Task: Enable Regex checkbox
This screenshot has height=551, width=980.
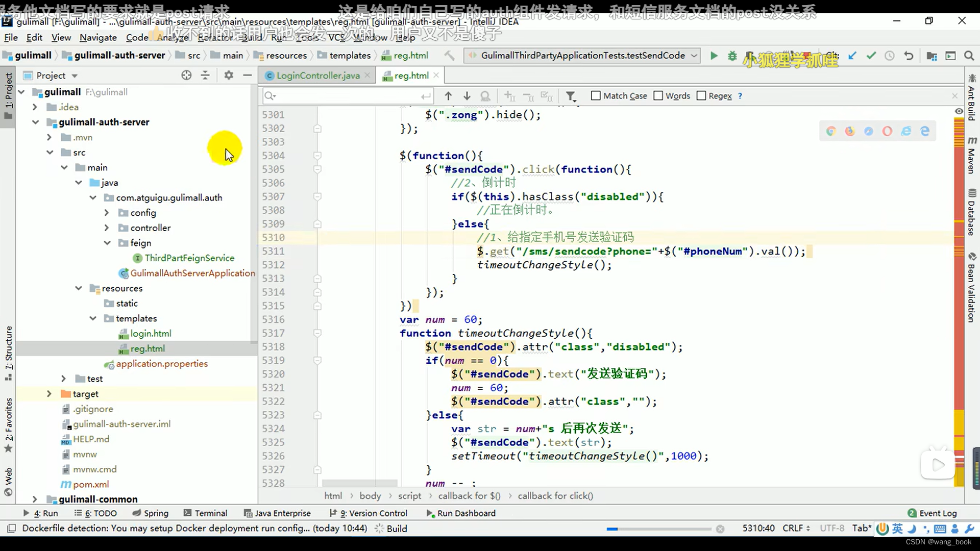Action: (x=701, y=96)
